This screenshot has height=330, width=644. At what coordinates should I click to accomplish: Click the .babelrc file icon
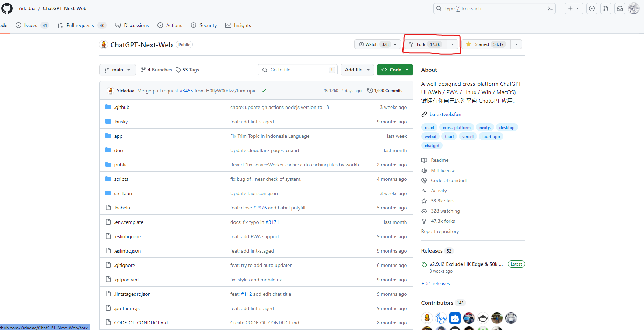108,208
